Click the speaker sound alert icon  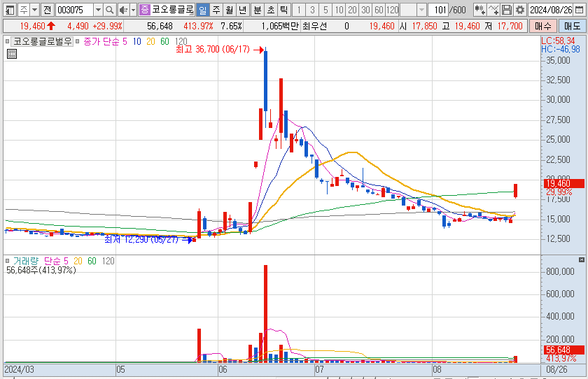point(123,10)
